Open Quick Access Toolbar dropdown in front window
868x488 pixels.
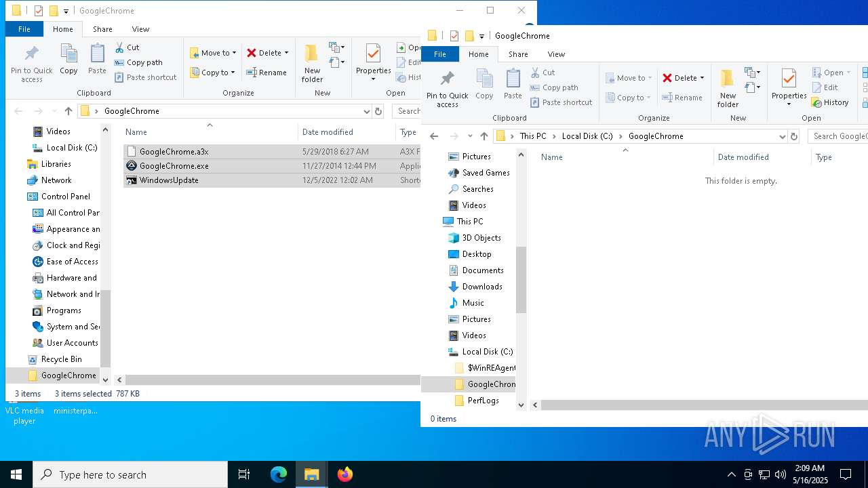pyautogui.click(x=481, y=37)
